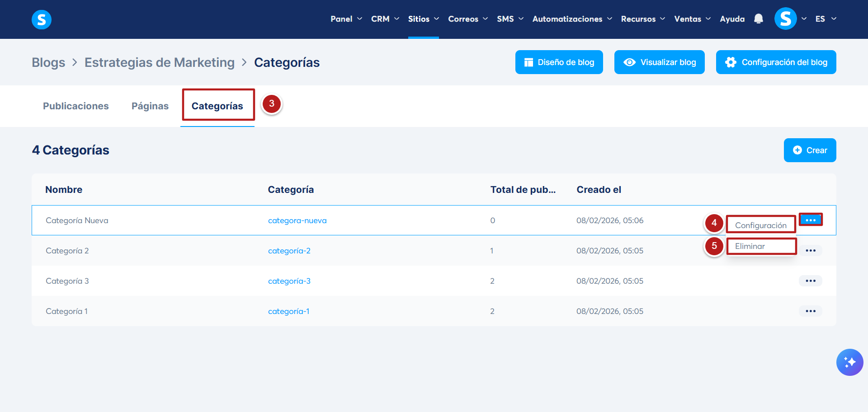Switch to the Páginas tab

click(x=150, y=106)
